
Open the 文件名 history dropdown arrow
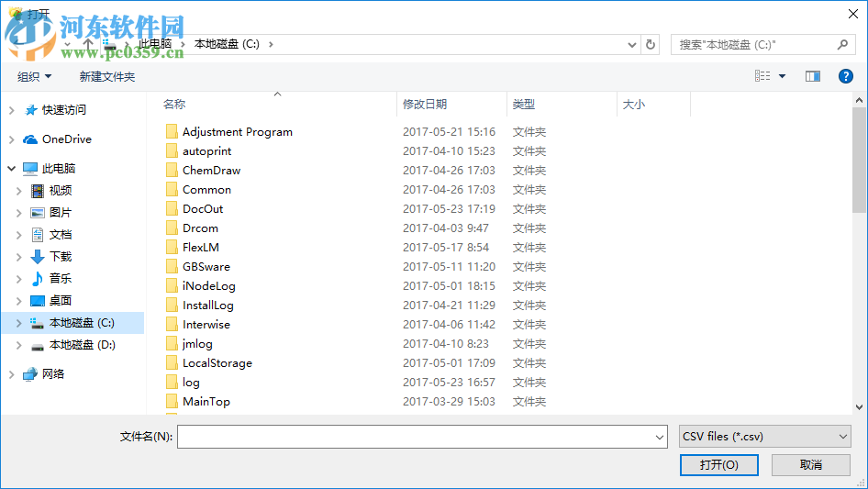[x=660, y=437]
